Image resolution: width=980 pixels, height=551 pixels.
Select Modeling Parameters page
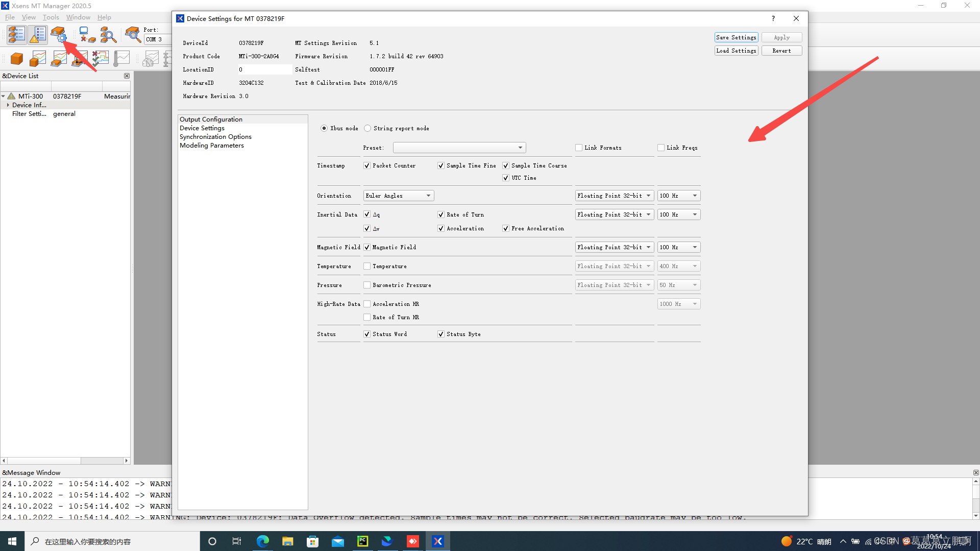(242, 145)
